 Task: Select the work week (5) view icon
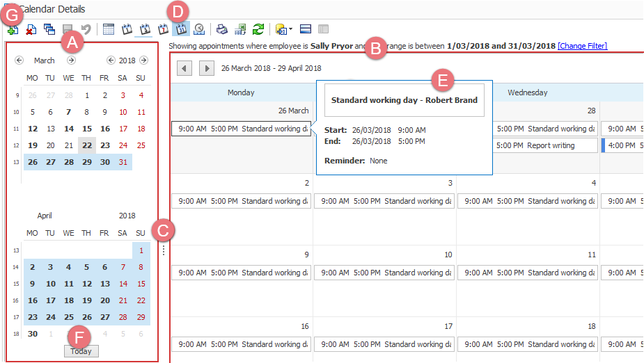145,29
